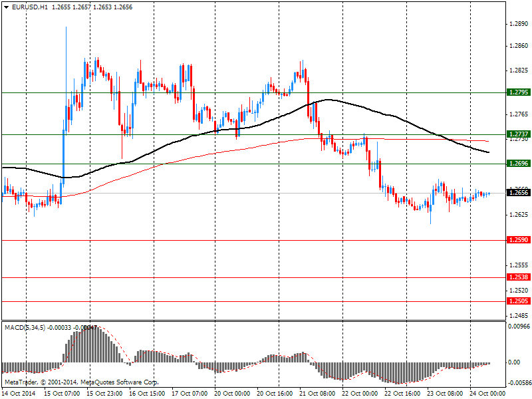The image size is (532, 399).
Task: Click the 20 Oct 16:00 time label
Action: click(275, 394)
